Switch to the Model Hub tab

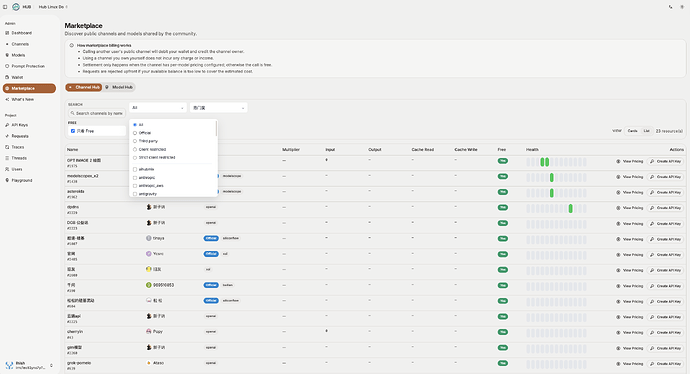119,87
